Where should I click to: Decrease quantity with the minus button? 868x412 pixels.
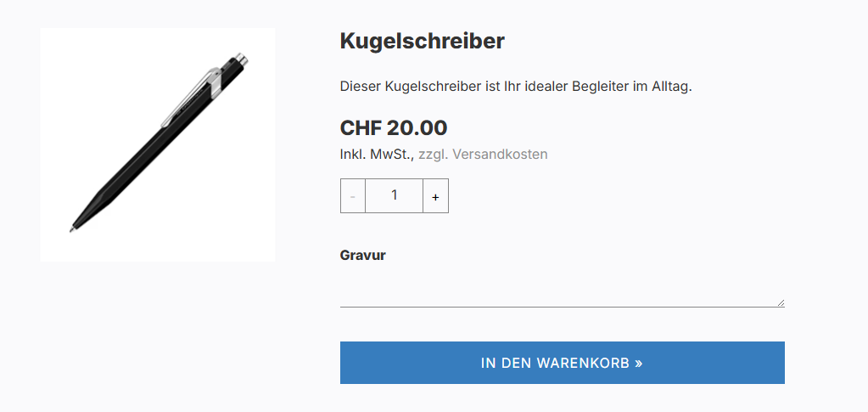point(353,195)
